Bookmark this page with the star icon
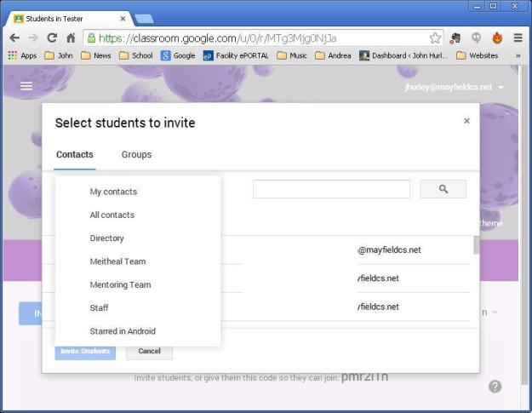Image resolution: width=532 pixels, height=413 pixels. pyautogui.click(x=435, y=38)
